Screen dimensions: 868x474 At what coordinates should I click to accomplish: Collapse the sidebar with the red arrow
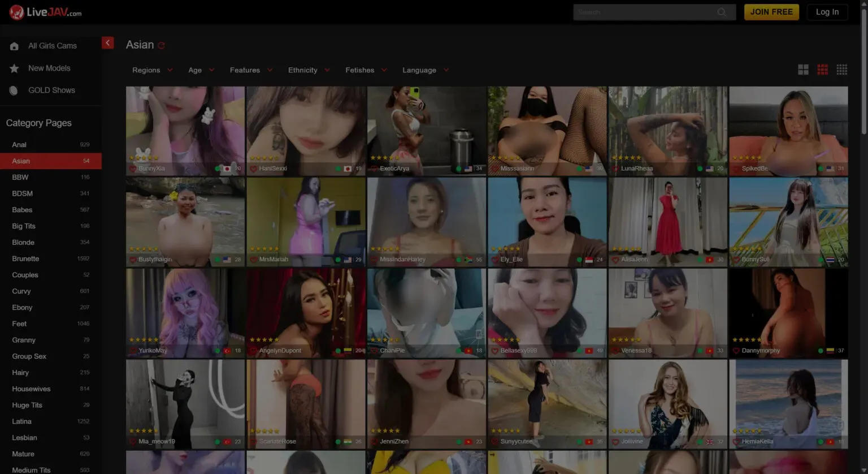pos(107,43)
